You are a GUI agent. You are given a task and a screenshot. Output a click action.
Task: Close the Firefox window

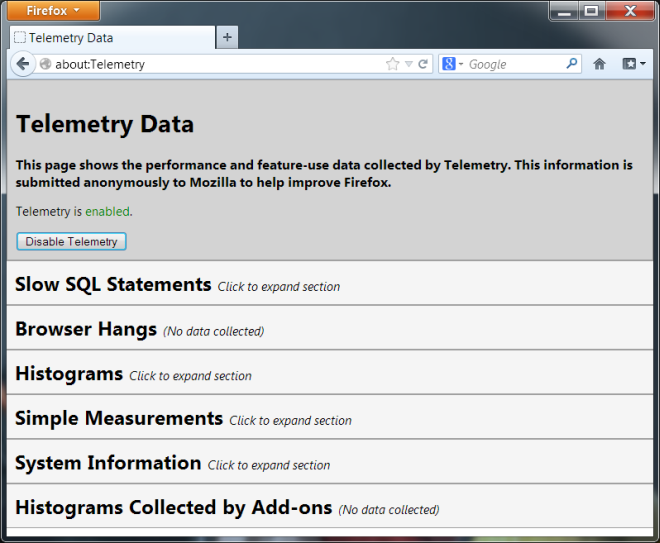(630, 11)
